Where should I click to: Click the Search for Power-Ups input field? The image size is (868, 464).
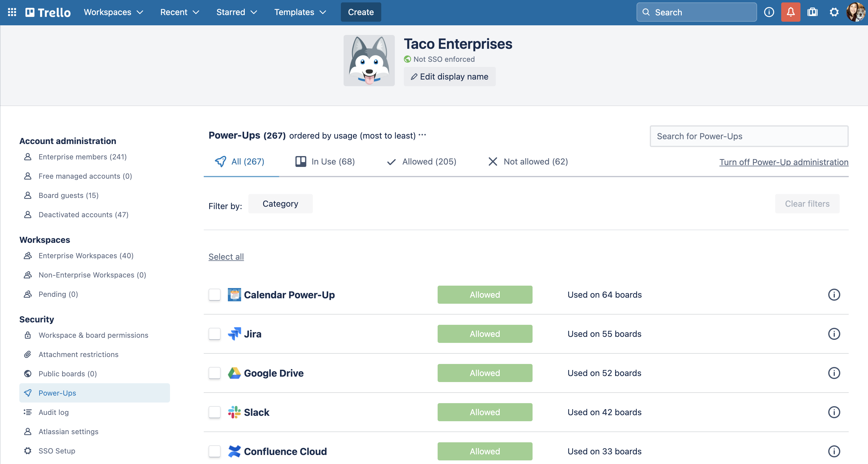(x=749, y=136)
